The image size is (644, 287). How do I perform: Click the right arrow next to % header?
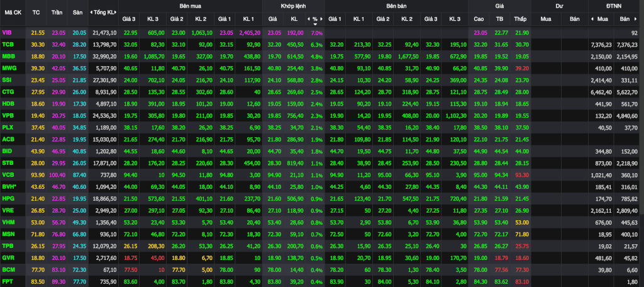pos(321,19)
